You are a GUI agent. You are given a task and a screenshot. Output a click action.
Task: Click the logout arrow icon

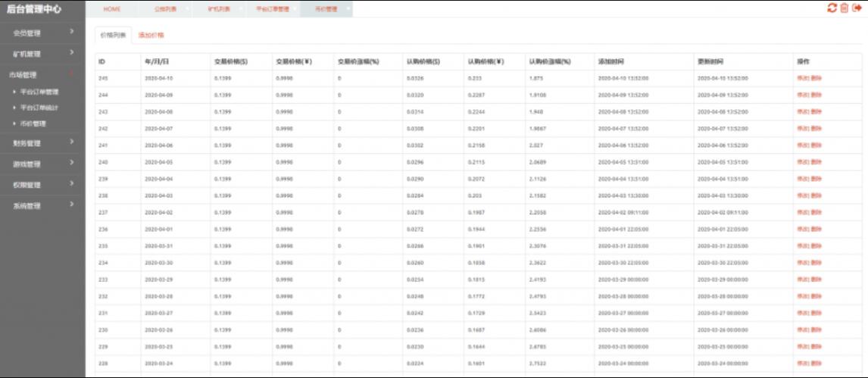coord(857,8)
